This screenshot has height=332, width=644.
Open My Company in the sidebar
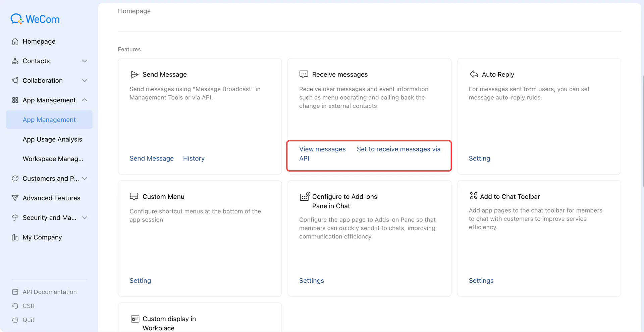[49, 237]
